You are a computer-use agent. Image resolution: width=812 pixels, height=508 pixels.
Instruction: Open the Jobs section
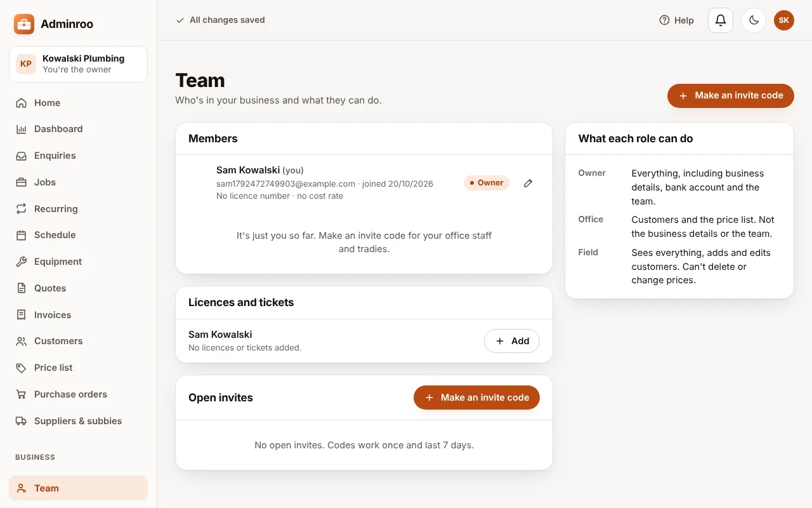click(x=79, y=182)
